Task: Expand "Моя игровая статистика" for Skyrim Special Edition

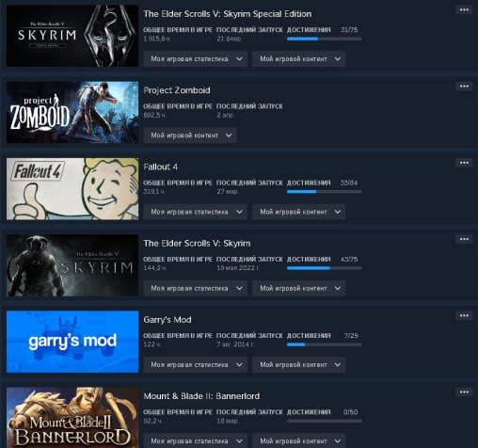Action: coord(196,59)
